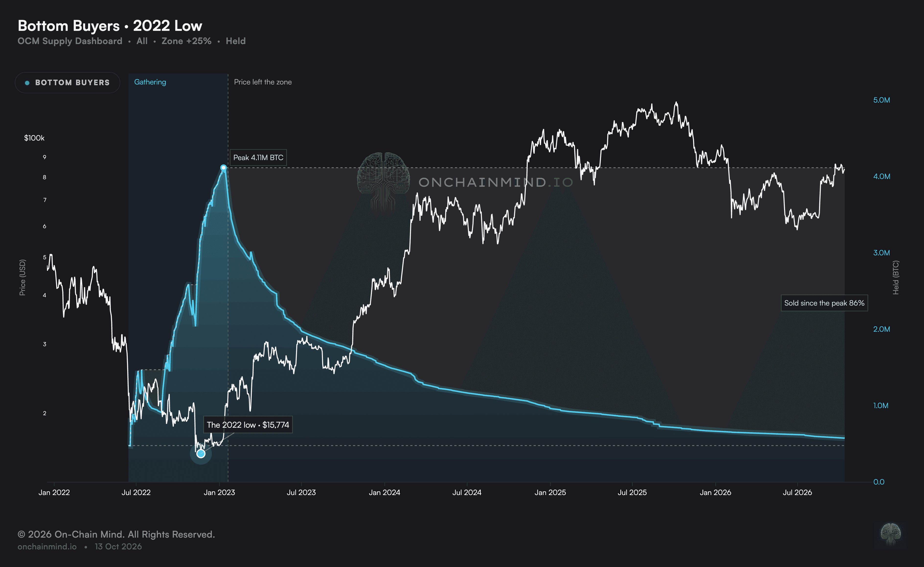924x567 pixels.
Task: Click the '3.0M' held axis label
Action: pos(881,253)
